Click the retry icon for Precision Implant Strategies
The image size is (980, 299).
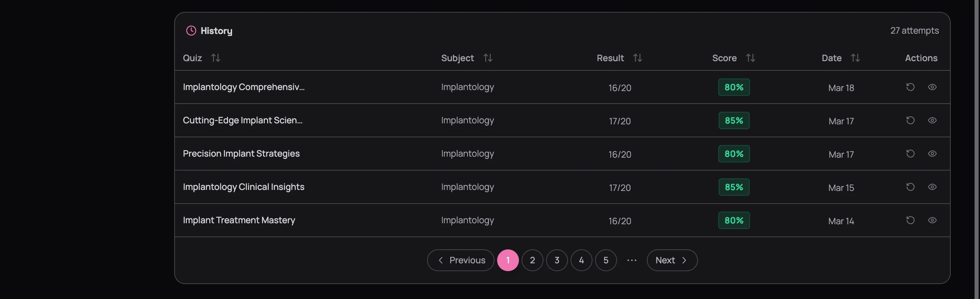click(910, 154)
